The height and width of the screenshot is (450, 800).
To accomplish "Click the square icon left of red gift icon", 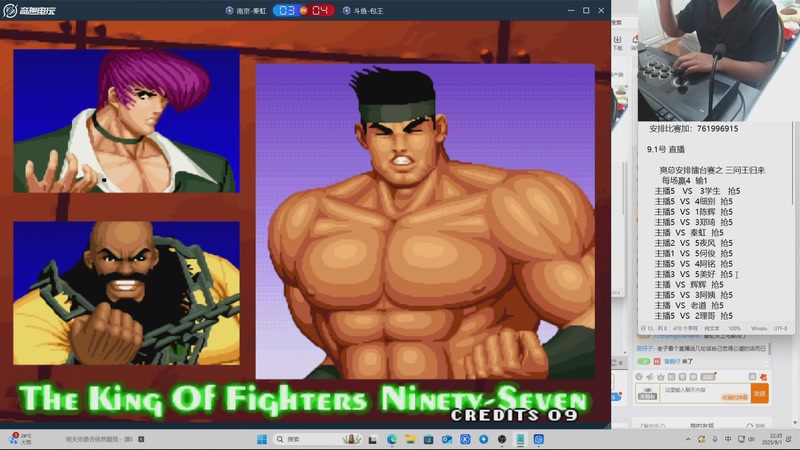I will [752, 377].
